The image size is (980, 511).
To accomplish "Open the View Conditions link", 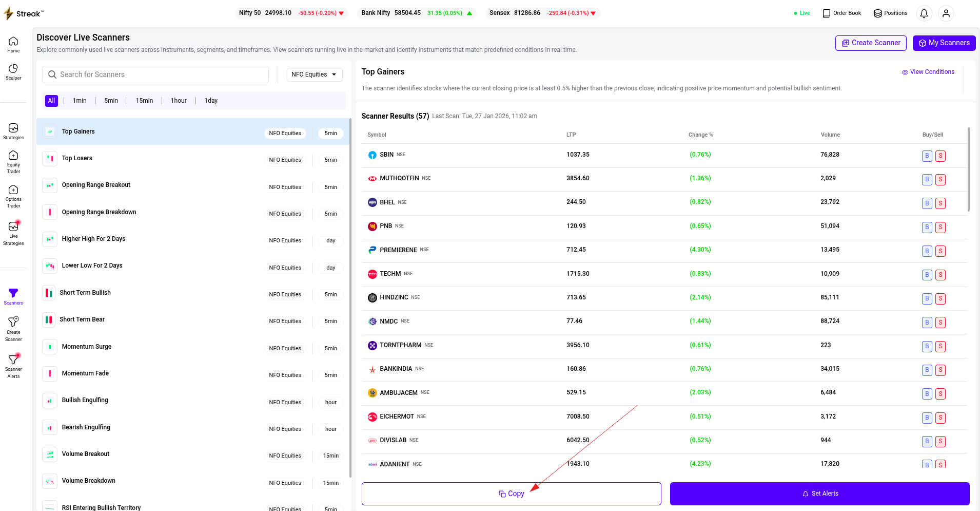I will 928,72.
